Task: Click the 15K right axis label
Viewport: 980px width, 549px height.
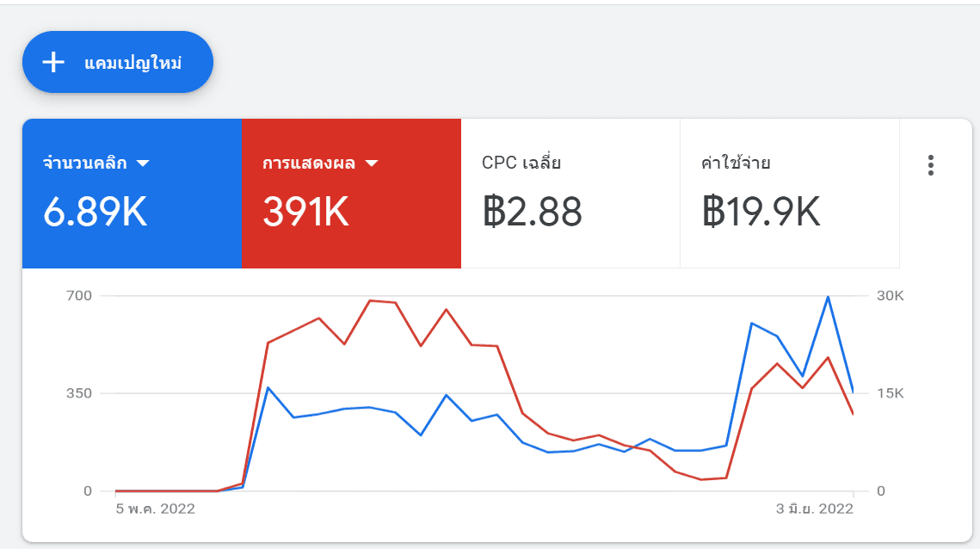Action: pyautogui.click(x=890, y=393)
